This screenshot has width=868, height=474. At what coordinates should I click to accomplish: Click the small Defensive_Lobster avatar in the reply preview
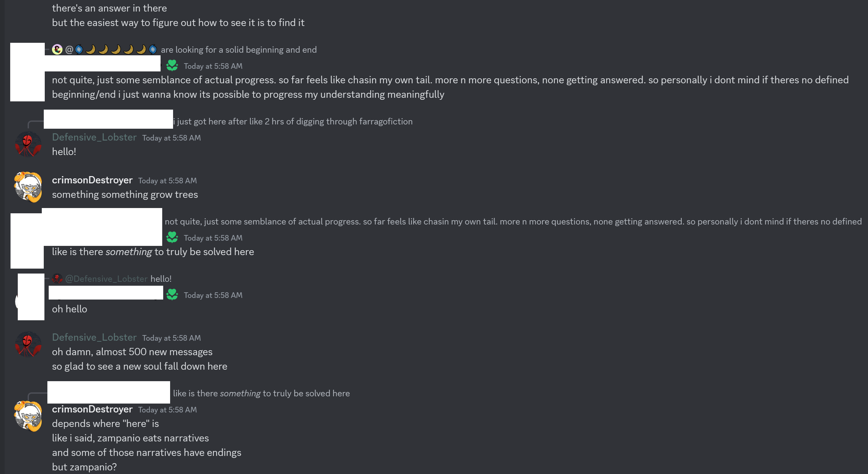coord(57,278)
